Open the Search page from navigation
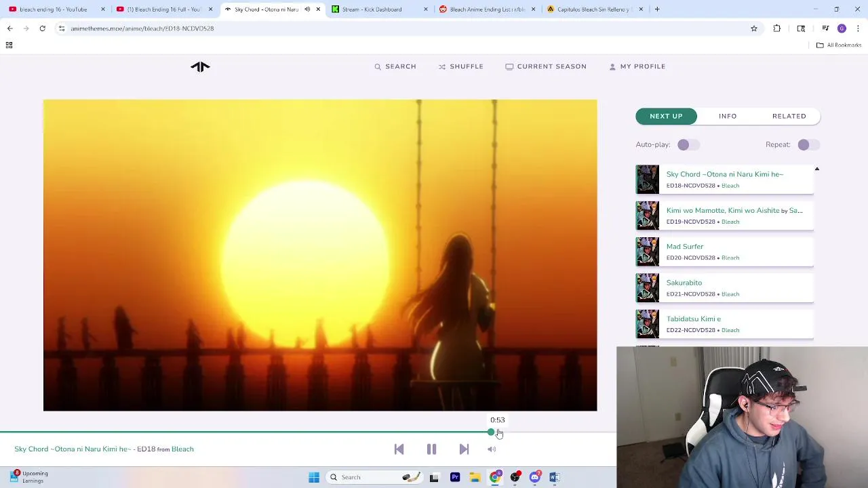 [395, 66]
